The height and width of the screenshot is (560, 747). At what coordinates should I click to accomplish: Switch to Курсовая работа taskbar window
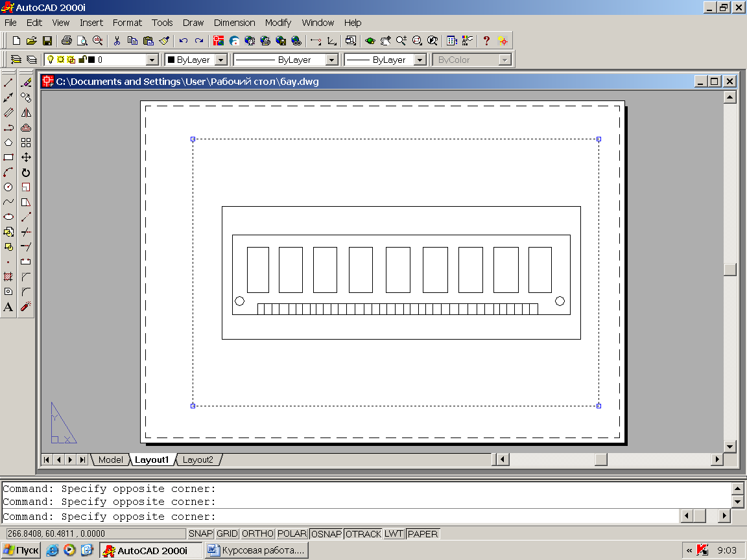[x=257, y=550]
